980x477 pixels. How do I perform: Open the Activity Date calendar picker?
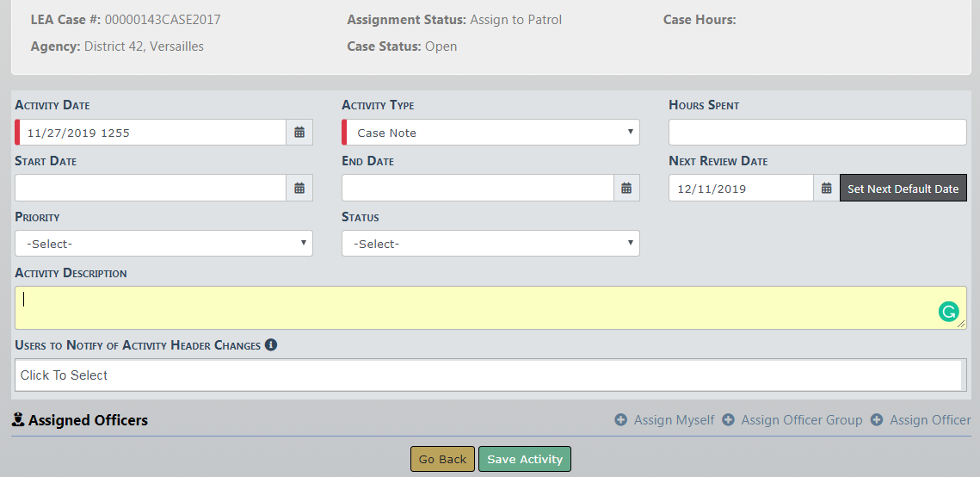tap(299, 133)
